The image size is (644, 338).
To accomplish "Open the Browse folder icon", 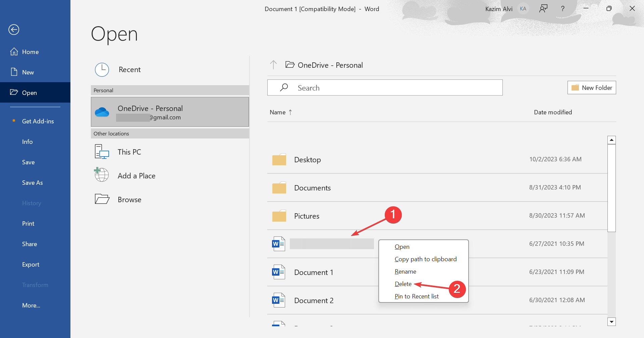I will [x=102, y=199].
